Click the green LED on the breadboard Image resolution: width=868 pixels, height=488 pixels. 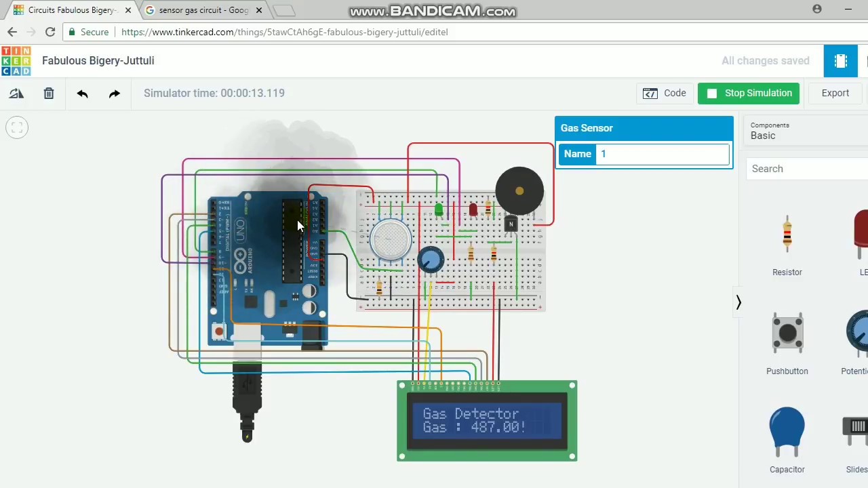(439, 209)
